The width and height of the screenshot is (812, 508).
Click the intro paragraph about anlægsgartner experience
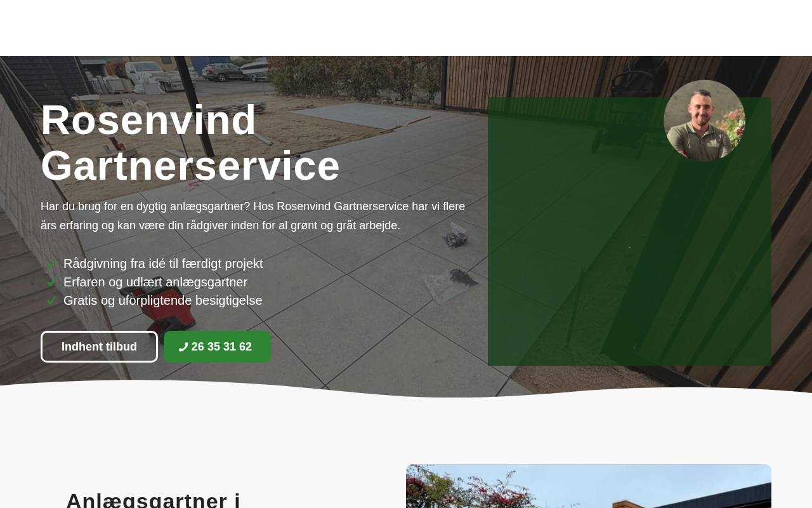[x=253, y=216]
